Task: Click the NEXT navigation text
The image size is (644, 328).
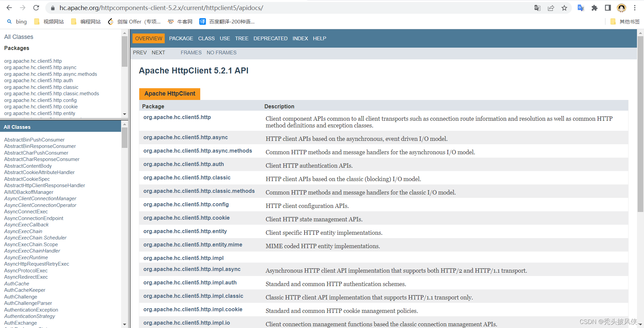Action: [158, 52]
